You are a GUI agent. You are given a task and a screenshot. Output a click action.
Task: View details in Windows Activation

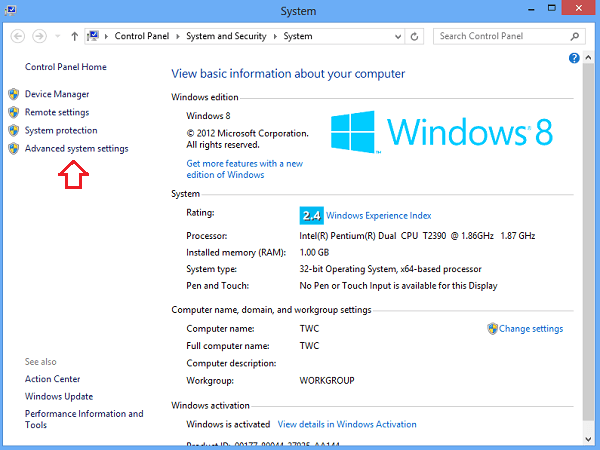pos(347,424)
